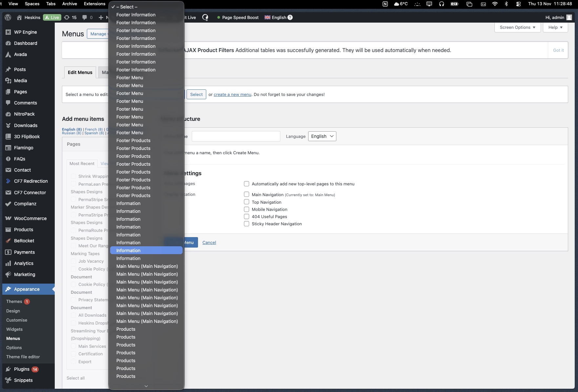Click the WordPress logo in admin bar
Screen dimensions: 578x392
[x=8, y=17]
